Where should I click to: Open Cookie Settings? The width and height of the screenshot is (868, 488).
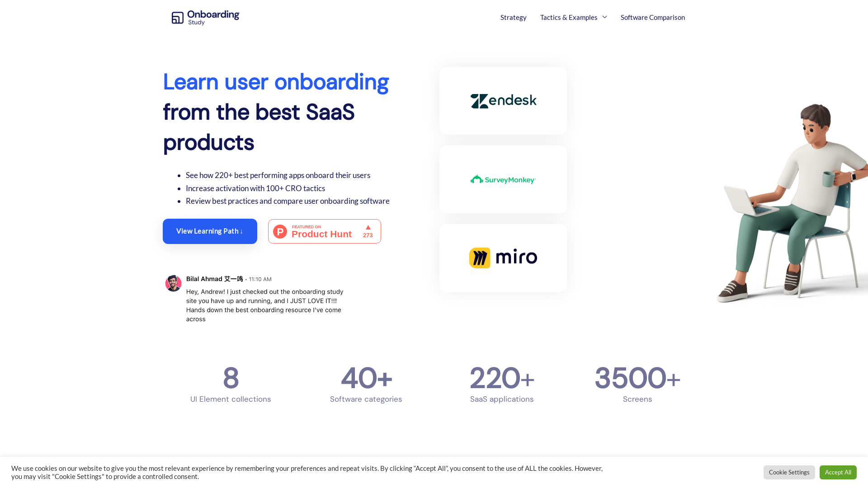pos(789,472)
